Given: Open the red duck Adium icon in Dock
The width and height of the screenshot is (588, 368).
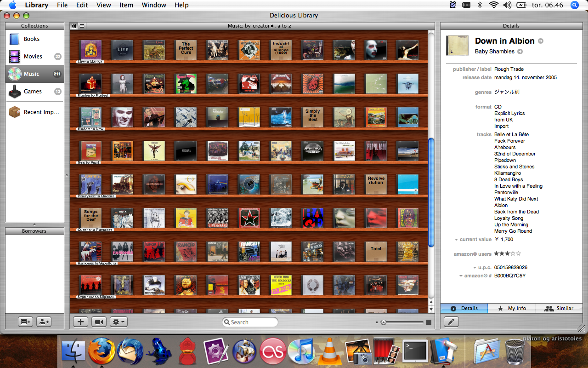Looking at the screenshot, I should [x=187, y=352].
